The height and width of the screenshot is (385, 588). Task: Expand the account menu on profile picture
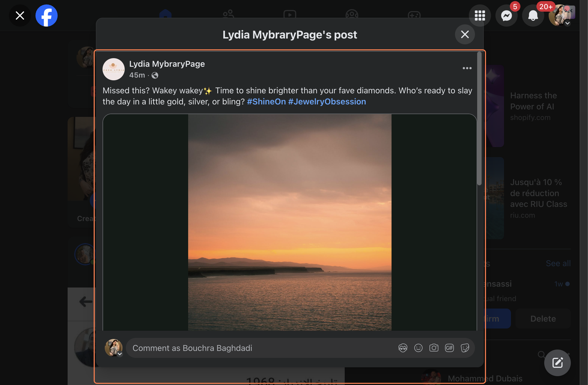567,23
